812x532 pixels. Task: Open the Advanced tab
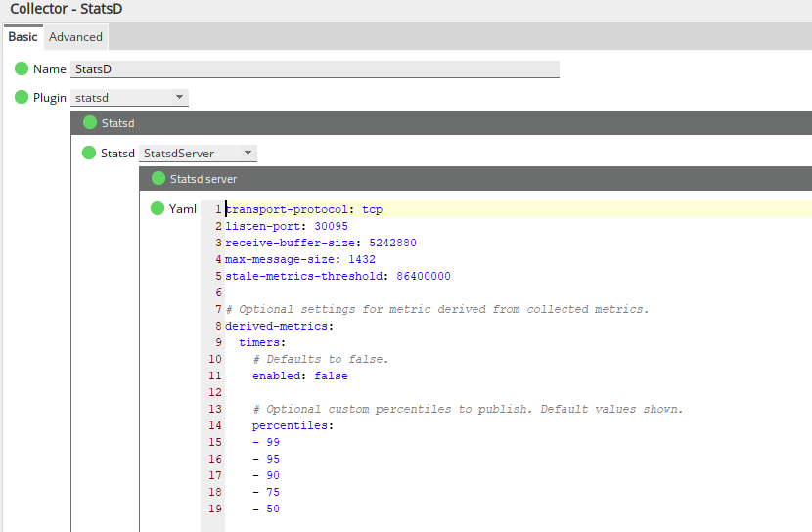[x=75, y=37]
